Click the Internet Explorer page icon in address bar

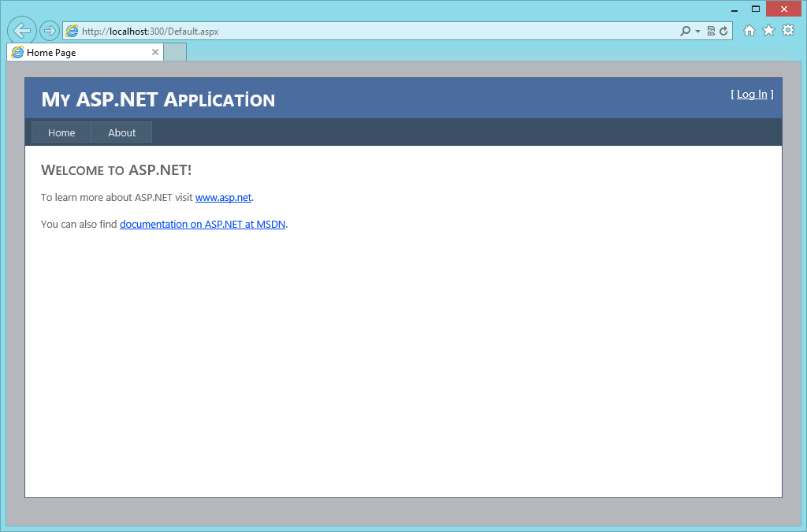[72, 31]
